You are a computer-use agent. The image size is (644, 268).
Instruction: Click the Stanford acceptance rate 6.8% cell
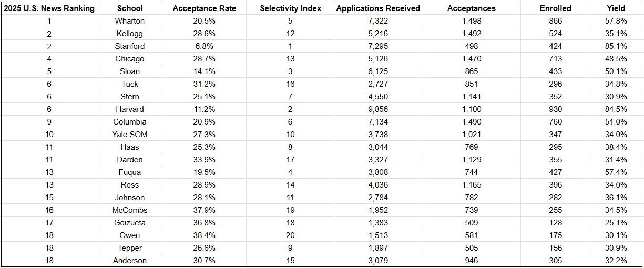[x=204, y=46]
